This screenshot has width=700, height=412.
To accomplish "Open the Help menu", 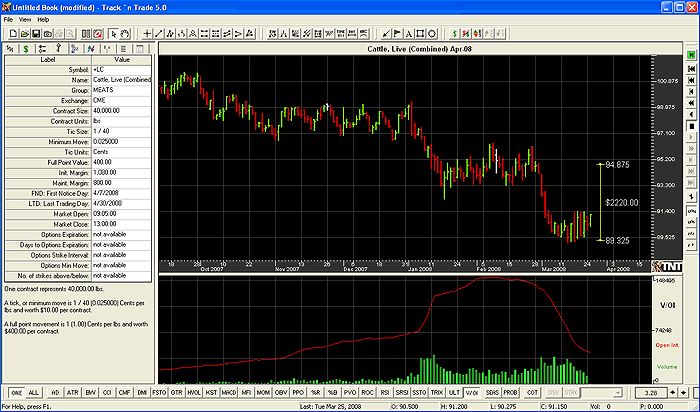I will pyautogui.click(x=43, y=20).
